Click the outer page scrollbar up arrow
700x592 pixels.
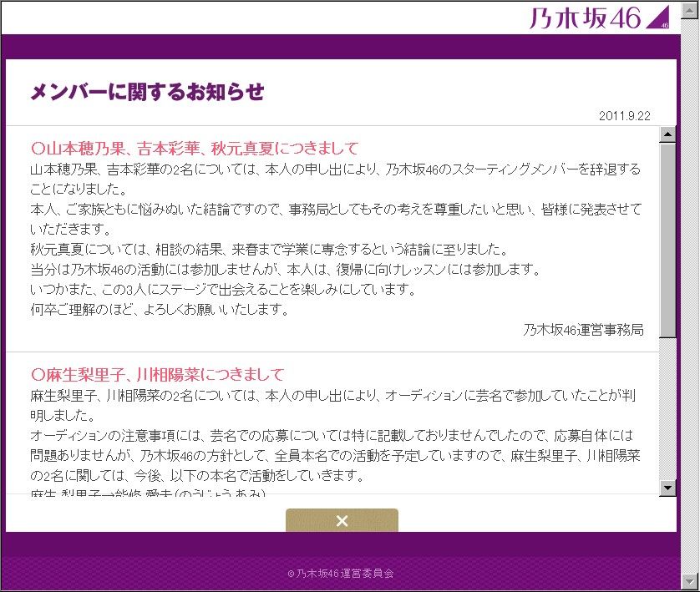[690, 10]
